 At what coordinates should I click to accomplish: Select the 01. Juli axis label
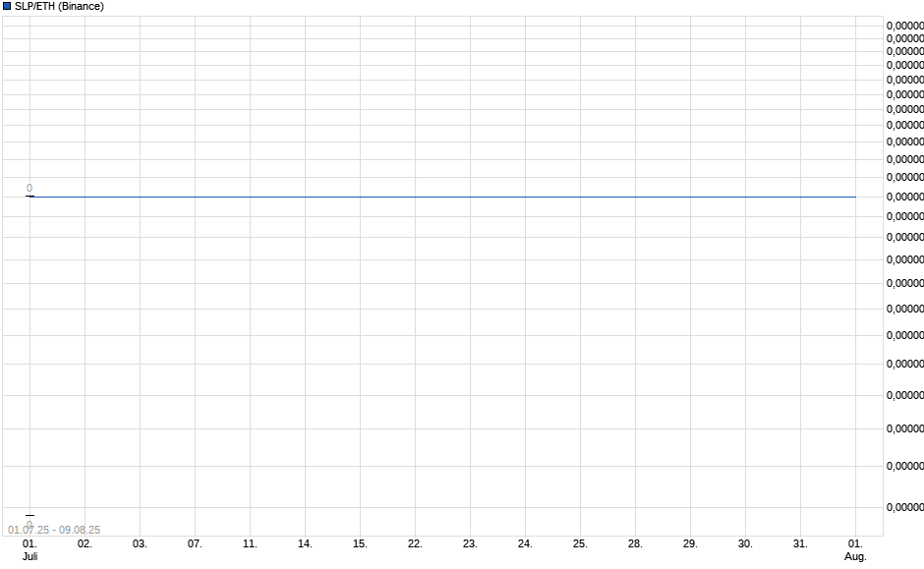[30, 548]
